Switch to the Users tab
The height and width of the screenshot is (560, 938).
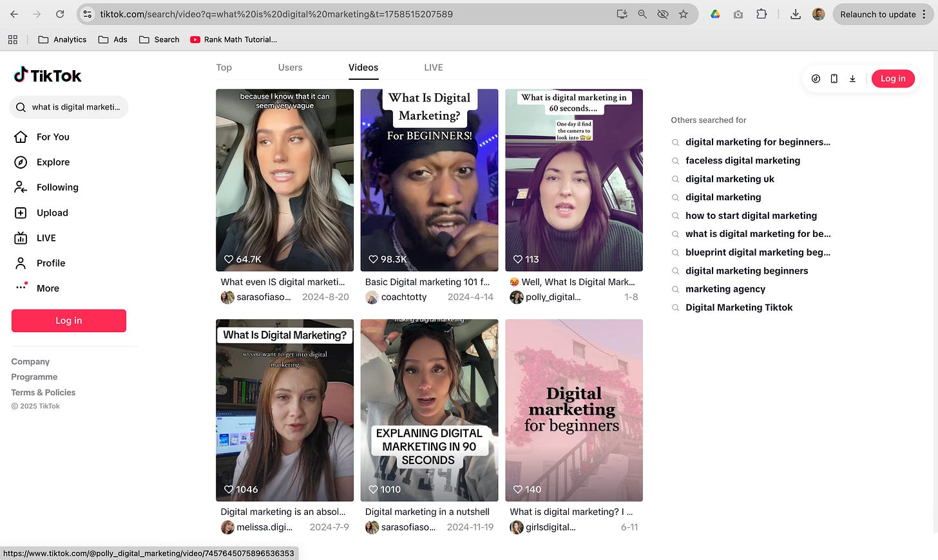[290, 68]
